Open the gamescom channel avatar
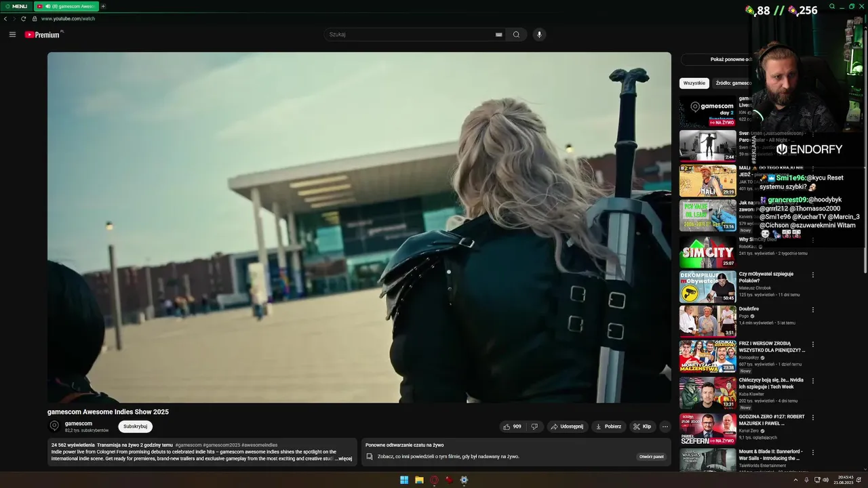Screen dimensions: 868x488 [54, 426]
